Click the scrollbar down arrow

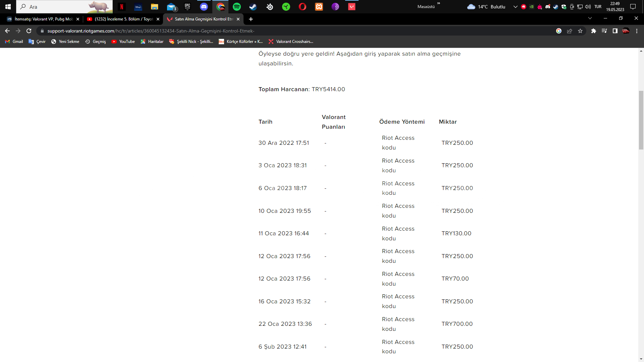coord(641,359)
